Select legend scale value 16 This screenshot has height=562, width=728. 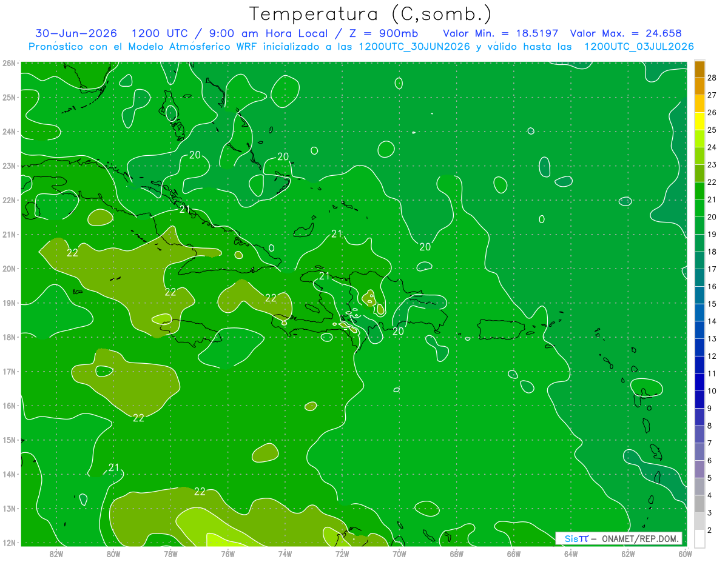pyautogui.click(x=712, y=286)
